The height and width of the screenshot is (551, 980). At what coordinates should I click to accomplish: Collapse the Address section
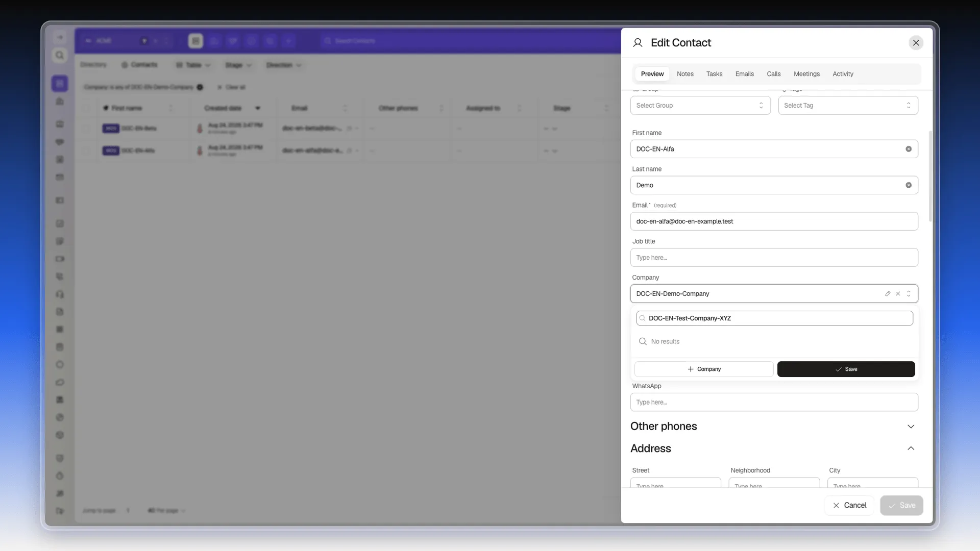911,448
